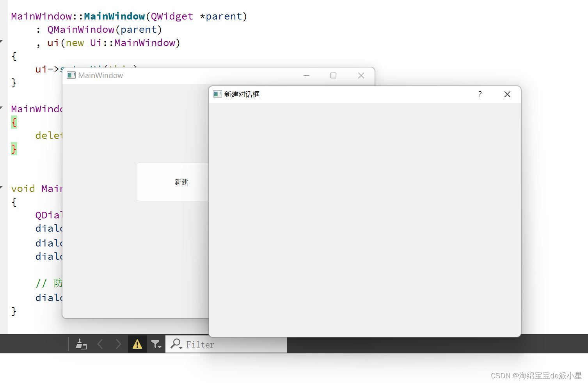Go to the previous issue arrow
This screenshot has width=588, height=383.
(100, 344)
